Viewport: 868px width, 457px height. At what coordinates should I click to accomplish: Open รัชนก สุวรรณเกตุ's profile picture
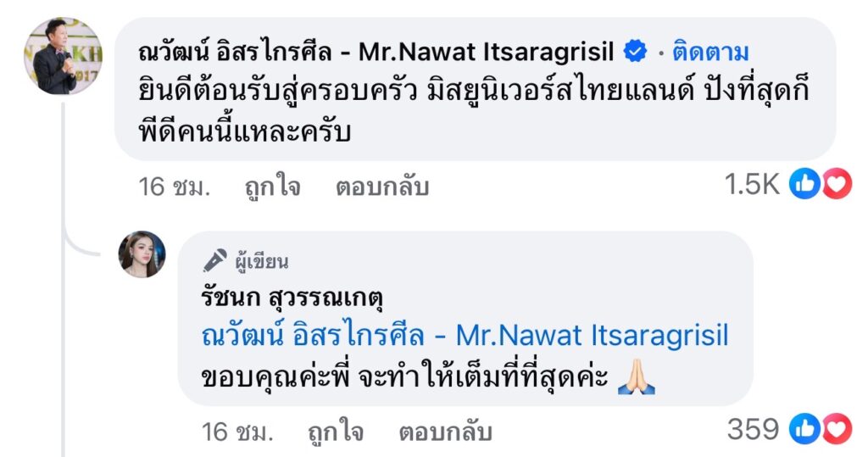coord(142,254)
